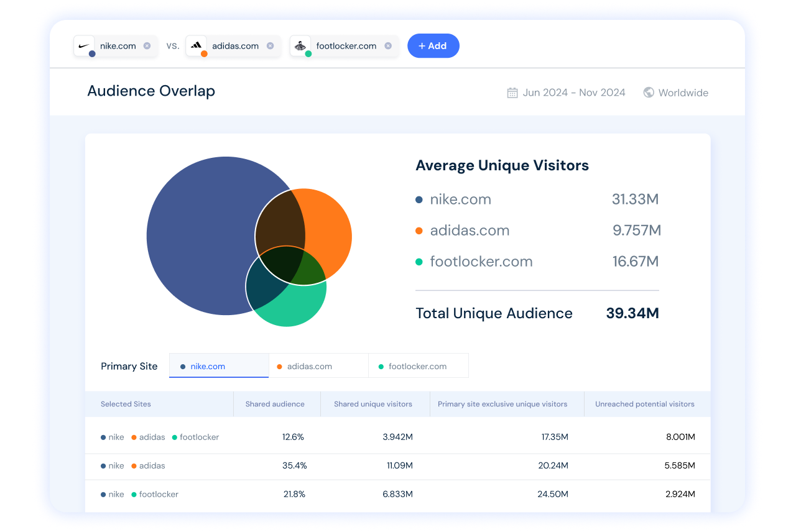Click the Unreached potential visitors column header

coord(644,404)
